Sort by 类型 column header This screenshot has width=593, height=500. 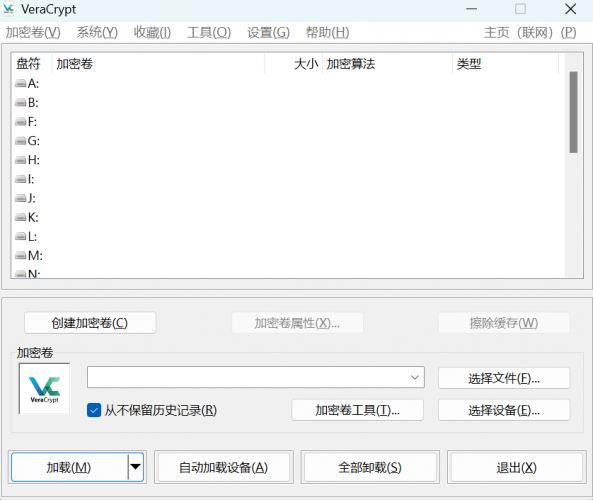[x=505, y=64]
